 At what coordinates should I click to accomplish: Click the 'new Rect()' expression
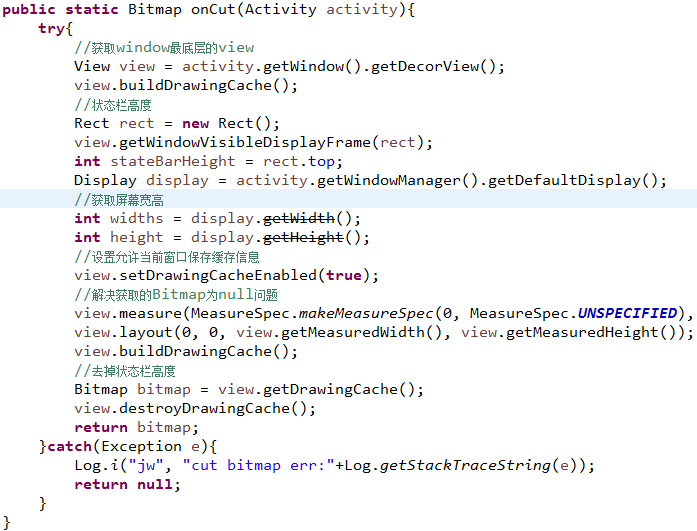(x=226, y=124)
